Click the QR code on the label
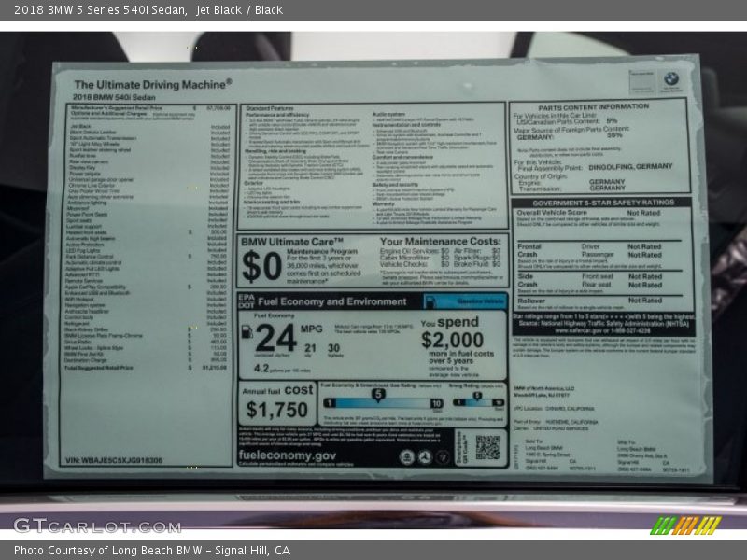 [x=487, y=447]
